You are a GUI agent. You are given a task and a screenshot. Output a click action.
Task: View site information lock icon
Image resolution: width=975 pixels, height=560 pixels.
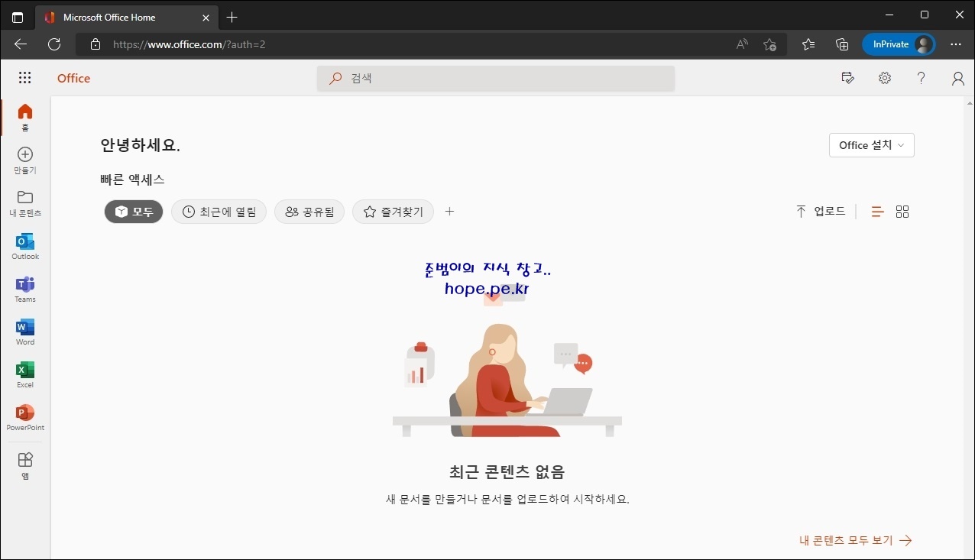pos(96,44)
